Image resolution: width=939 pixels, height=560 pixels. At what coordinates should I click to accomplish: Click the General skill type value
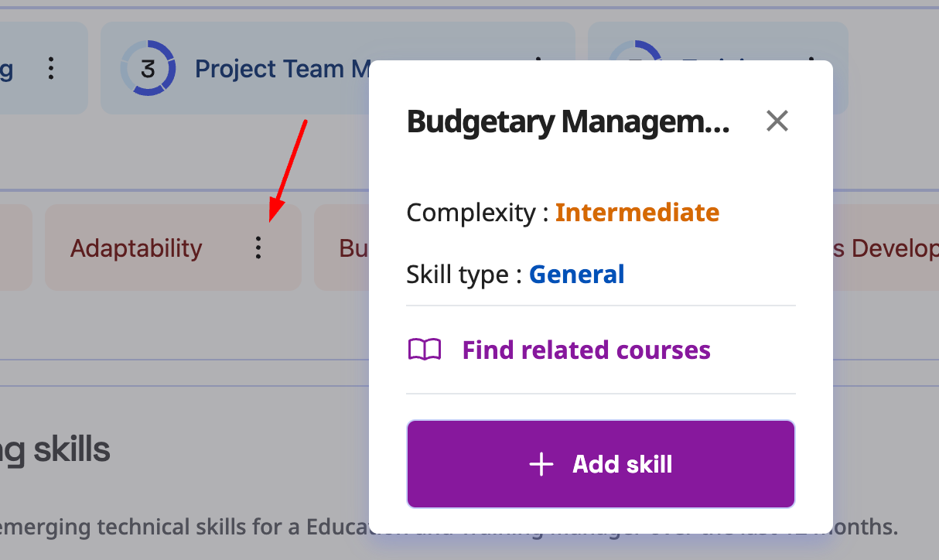click(576, 275)
